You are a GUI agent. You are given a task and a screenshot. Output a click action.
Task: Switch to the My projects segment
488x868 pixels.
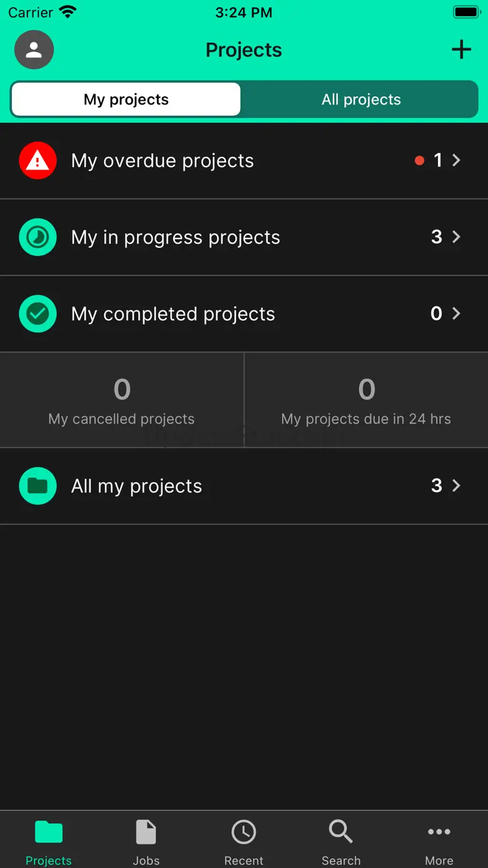point(126,100)
